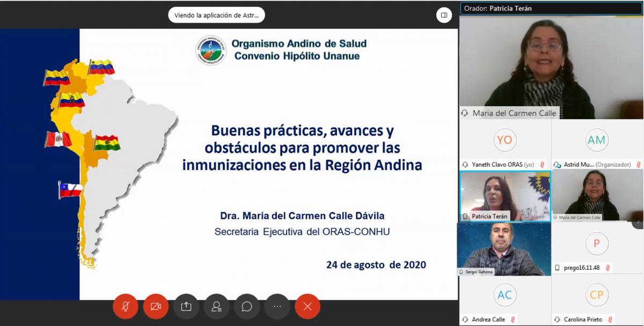Open the more options ellipsis button
This screenshot has width=644, height=326.
pyautogui.click(x=277, y=306)
